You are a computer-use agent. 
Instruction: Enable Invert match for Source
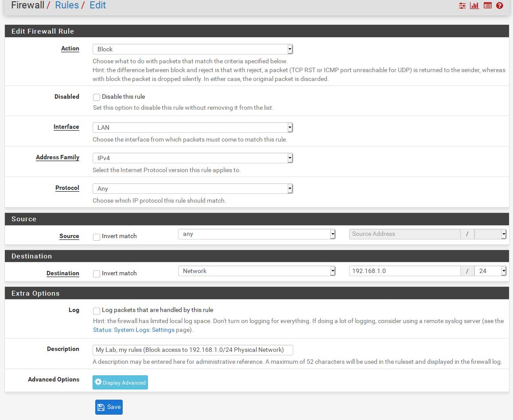[97, 237]
